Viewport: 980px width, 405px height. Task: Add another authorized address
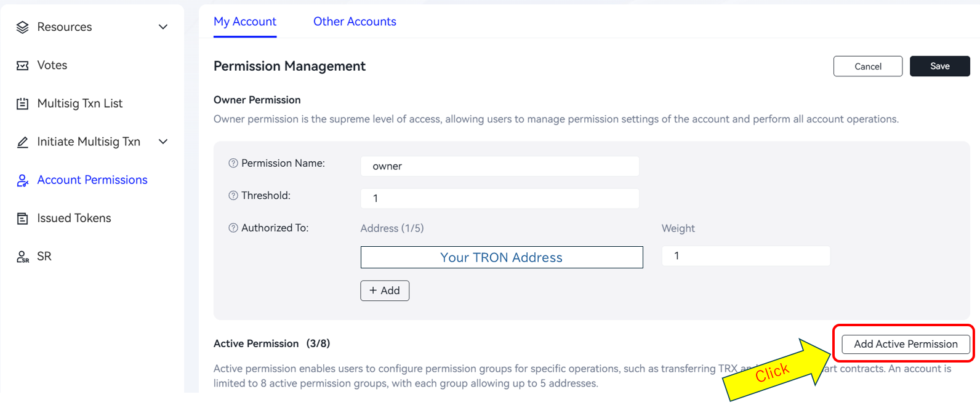[385, 291]
